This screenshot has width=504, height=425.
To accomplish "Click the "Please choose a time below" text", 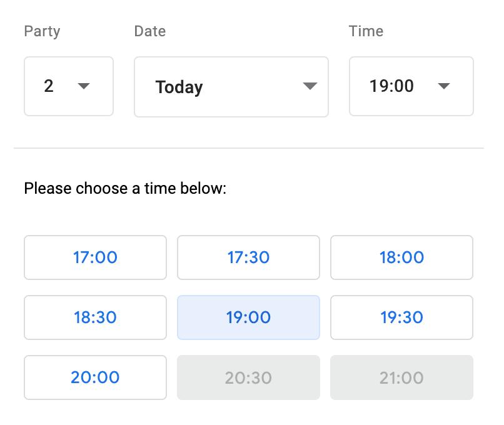I will [x=124, y=188].
